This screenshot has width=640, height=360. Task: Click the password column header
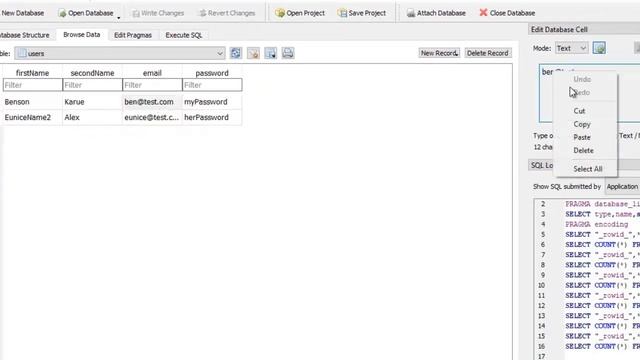[x=212, y=73]
